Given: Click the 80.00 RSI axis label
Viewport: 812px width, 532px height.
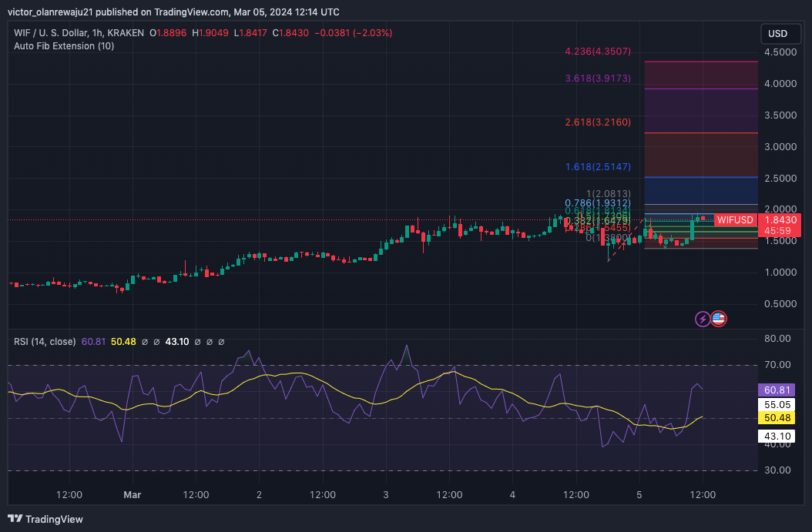Looking at the screenshot, I should coord(778,339).
